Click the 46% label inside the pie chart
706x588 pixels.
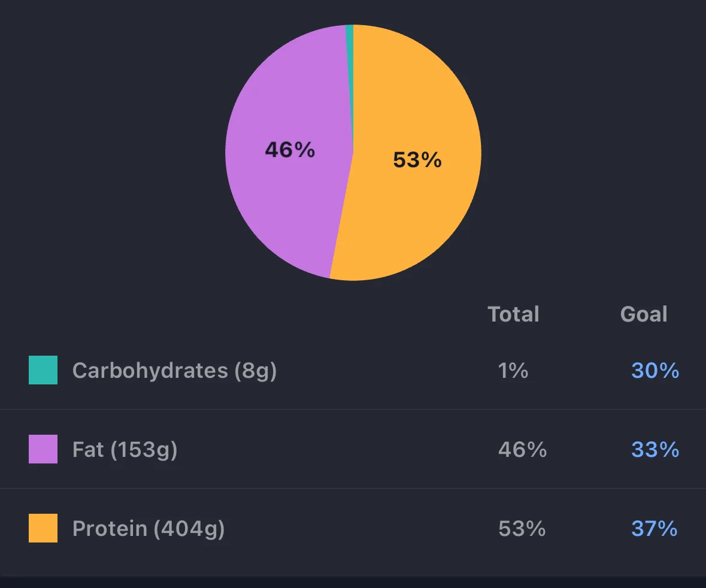(290, 150)
